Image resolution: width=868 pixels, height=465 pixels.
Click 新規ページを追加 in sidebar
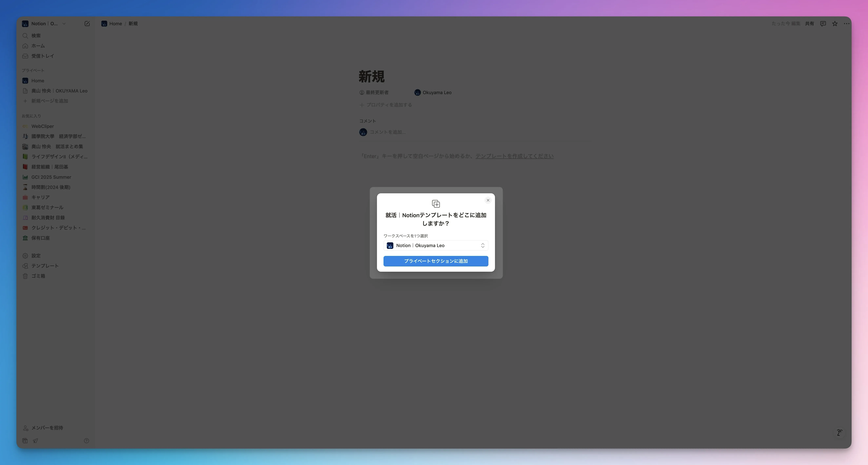(x=49, y=101)
